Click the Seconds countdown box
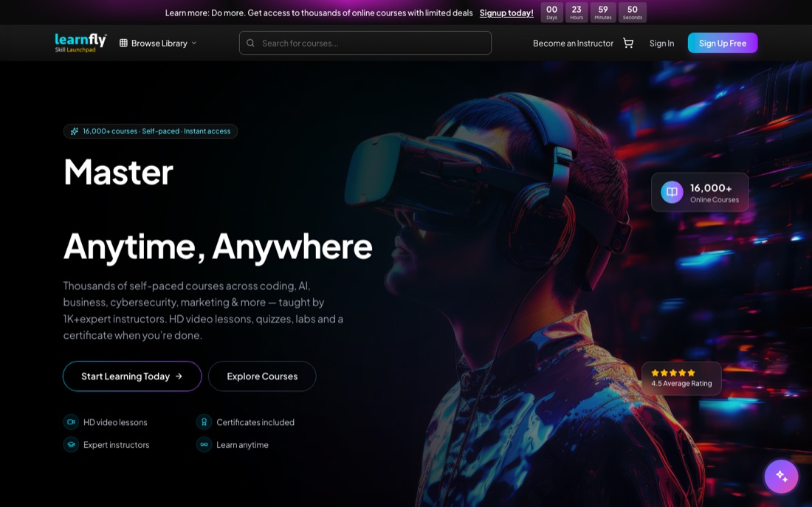The width and height of the screenshot is (812, 507). click(x=633, y=13)
